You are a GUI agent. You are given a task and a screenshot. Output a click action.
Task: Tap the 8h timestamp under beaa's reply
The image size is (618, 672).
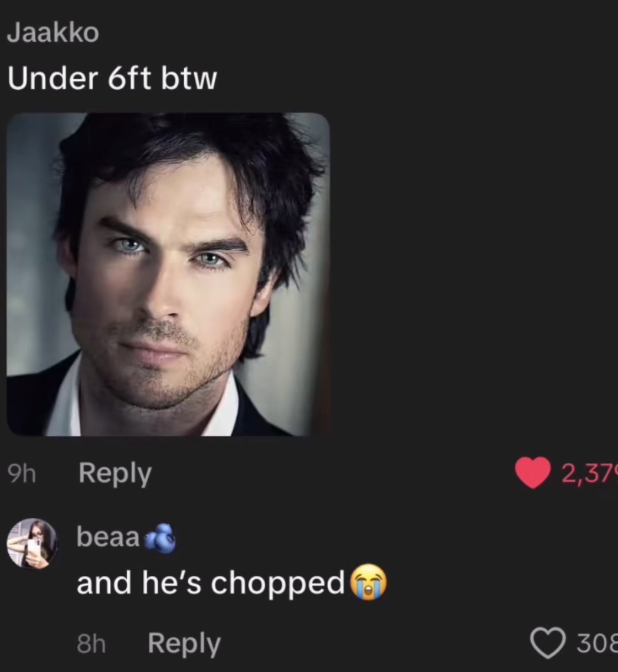point(91,644)
